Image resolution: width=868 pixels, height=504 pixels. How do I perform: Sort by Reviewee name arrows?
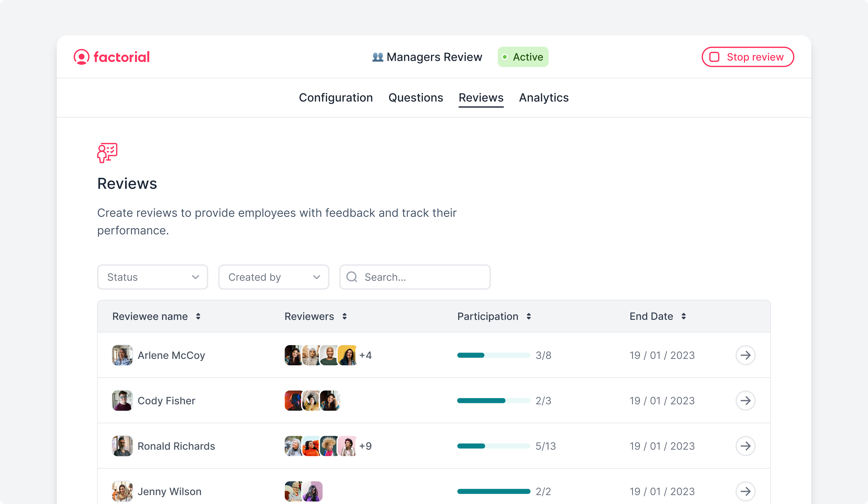click(198, 316)
